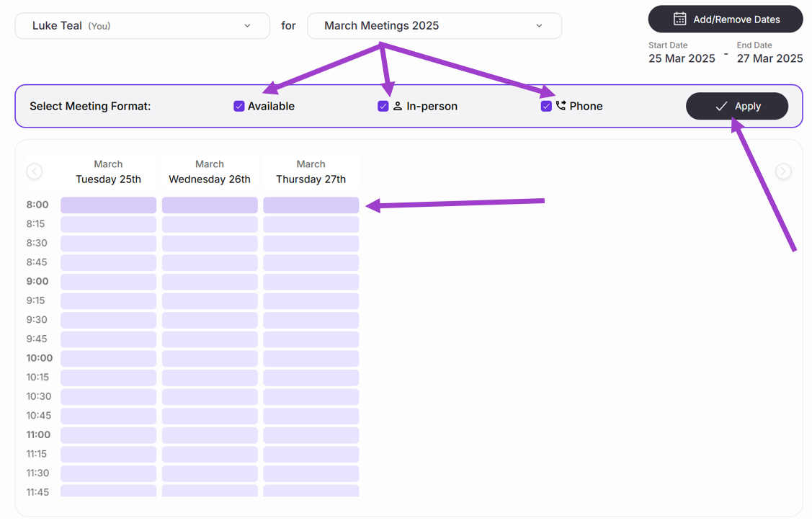The width and height of the screenshot is (812, 526).
Task: Click the Apply button
Action: (736, 106)
